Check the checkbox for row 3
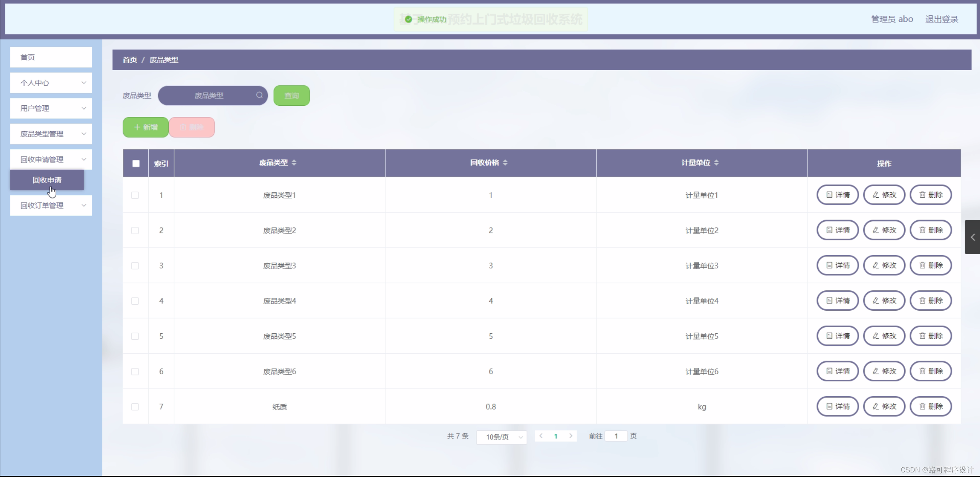The image size is (980, 477). (135, 266)
